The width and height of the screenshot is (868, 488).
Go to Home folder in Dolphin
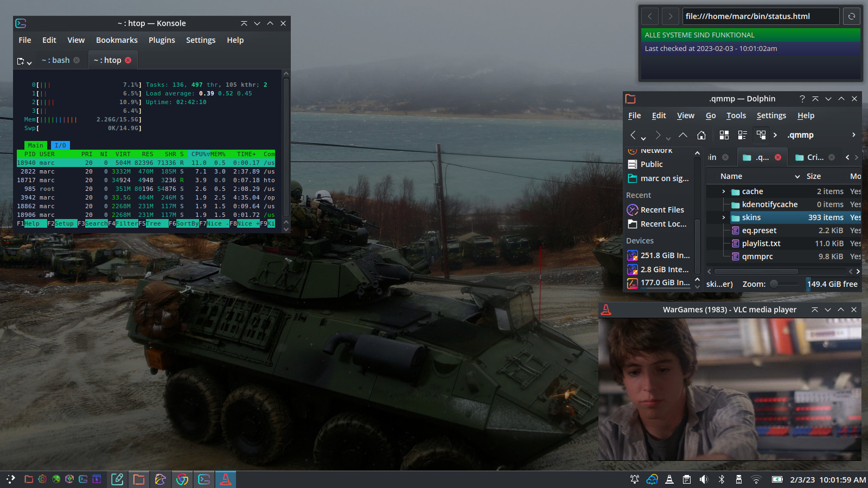(701, 135)
